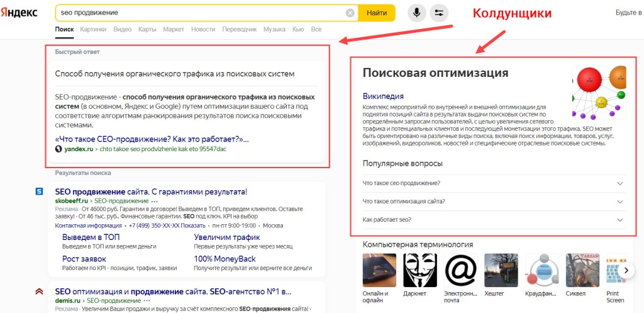Click the yandex.ru favicon in quick answer

[58, 149]
